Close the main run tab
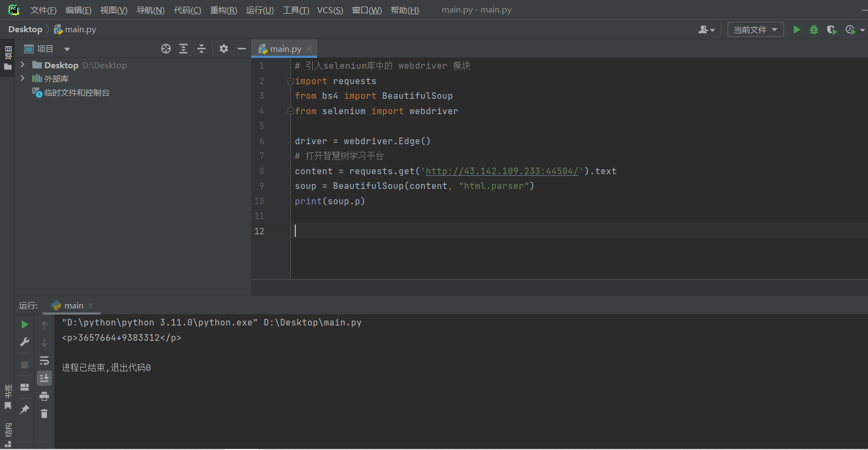Viewport: 868px width, 450px height. pyautogui.click(x=91, y=306)
